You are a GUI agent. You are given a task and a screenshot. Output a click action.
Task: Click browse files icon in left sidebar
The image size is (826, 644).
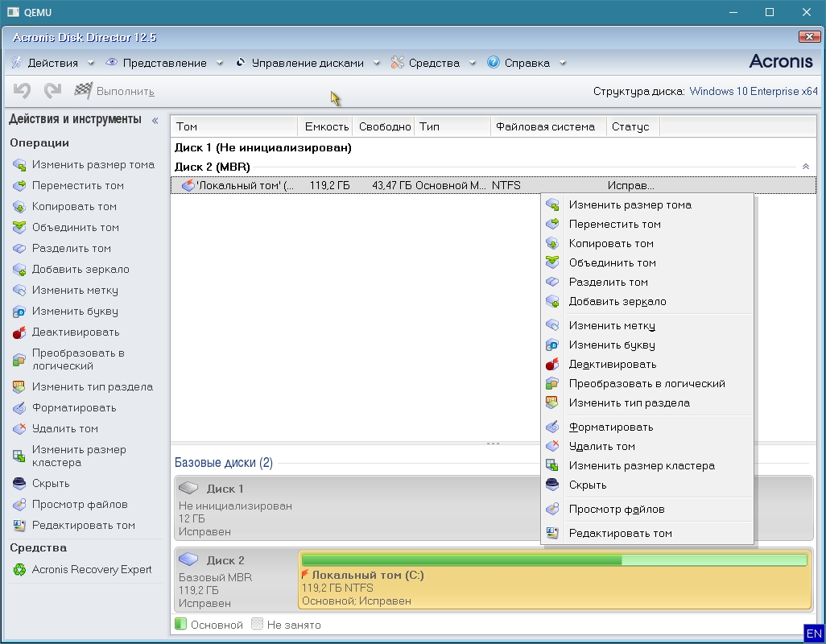(19, 505)
